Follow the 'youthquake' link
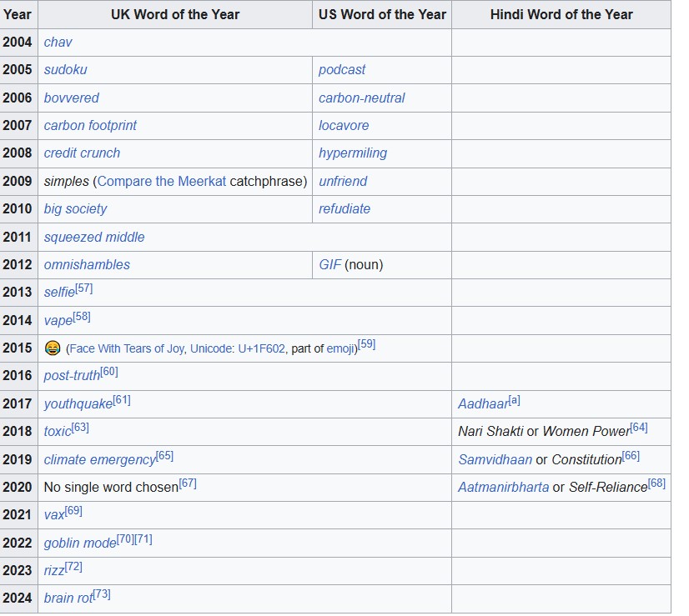The height and width of the screenshot is (616, 689). point(78,404)
